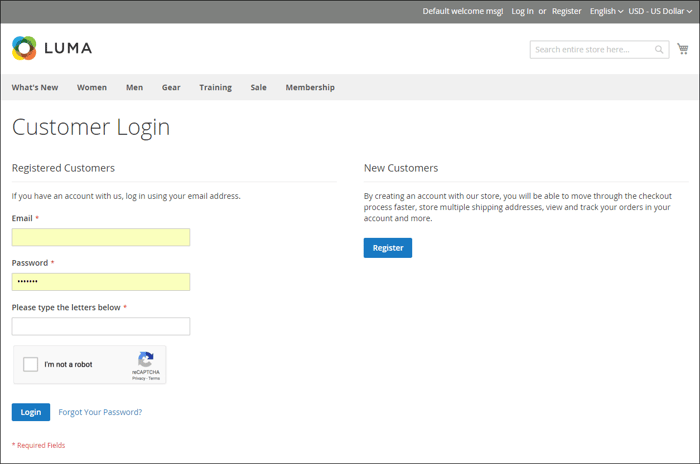Click the Log In link in header

(x=522, y=11)
